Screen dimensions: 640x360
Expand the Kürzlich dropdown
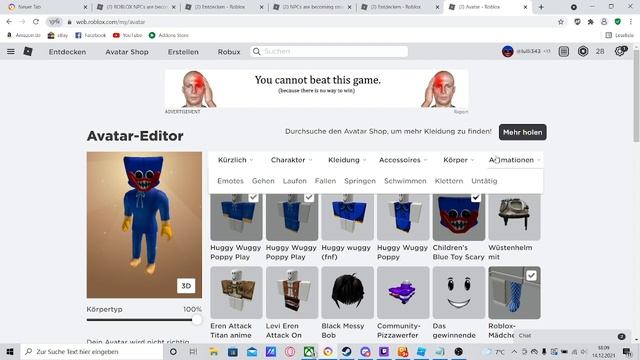click(x=236, y=160)
